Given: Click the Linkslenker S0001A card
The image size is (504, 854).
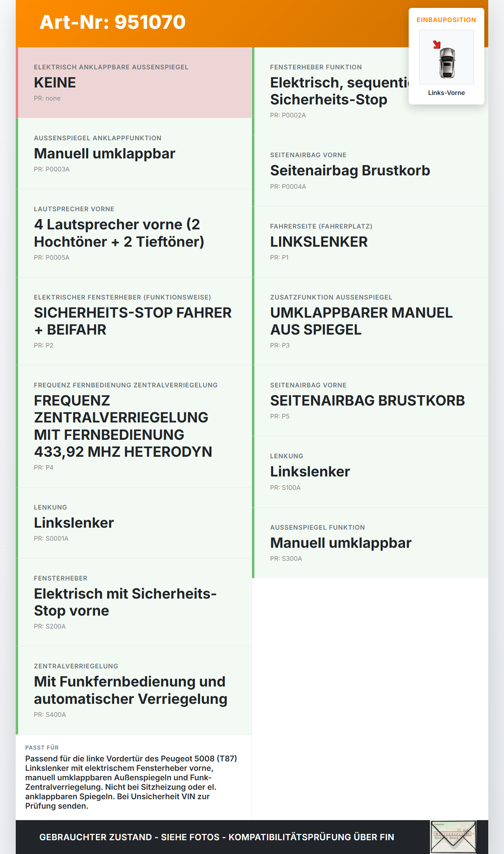Looking at the screenshot, I should click(x=134, y=523).
